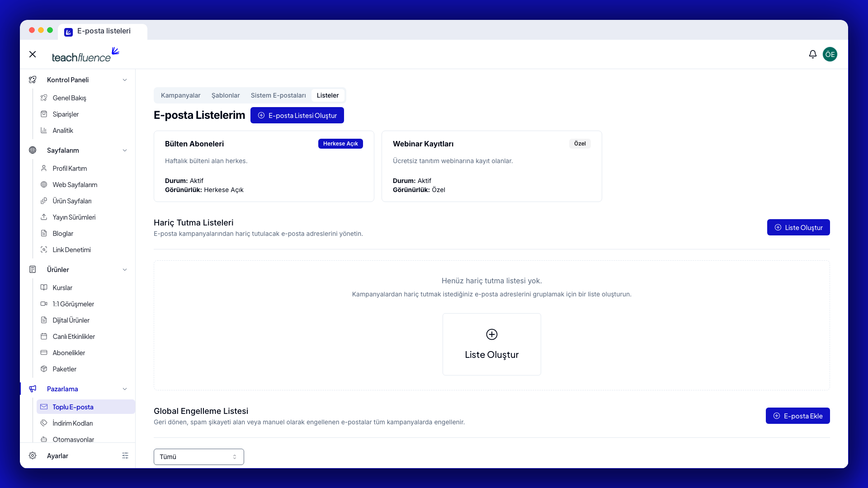Select the Listeler tab

click(328, 95)
